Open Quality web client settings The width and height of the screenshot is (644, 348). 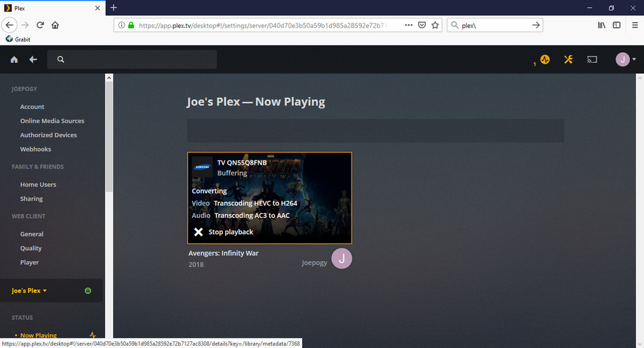(x=31, y=248)
